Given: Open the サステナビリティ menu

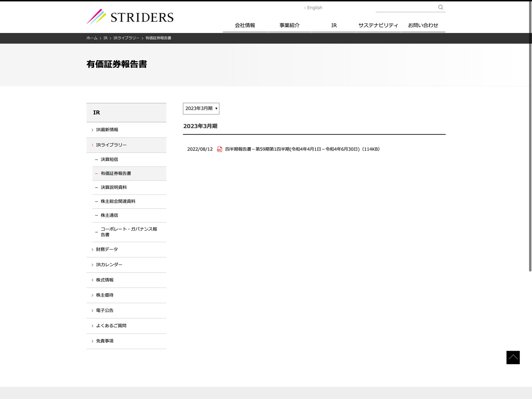Looking at the screenshot, I should 378,25.
